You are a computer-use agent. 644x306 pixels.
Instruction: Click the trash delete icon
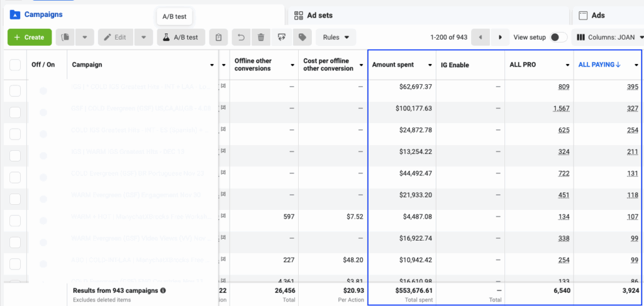point(261,37)
